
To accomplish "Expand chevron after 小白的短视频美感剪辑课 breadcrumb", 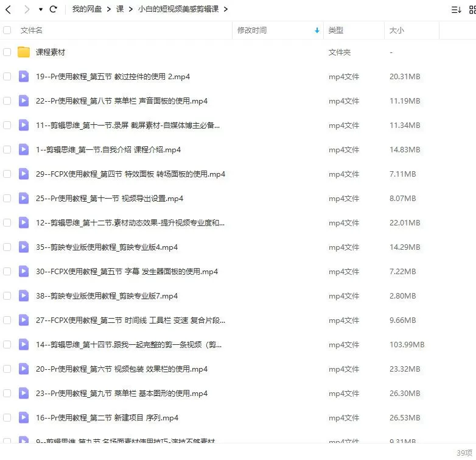I will (226, 9).
